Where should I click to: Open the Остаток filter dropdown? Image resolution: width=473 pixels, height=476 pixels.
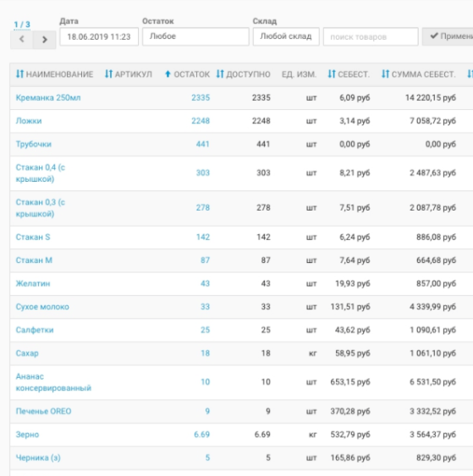[x=195, y=36]
